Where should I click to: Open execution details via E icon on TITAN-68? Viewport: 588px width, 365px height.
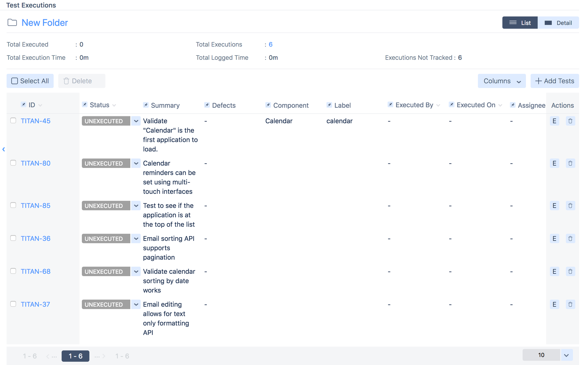point(554,271)
